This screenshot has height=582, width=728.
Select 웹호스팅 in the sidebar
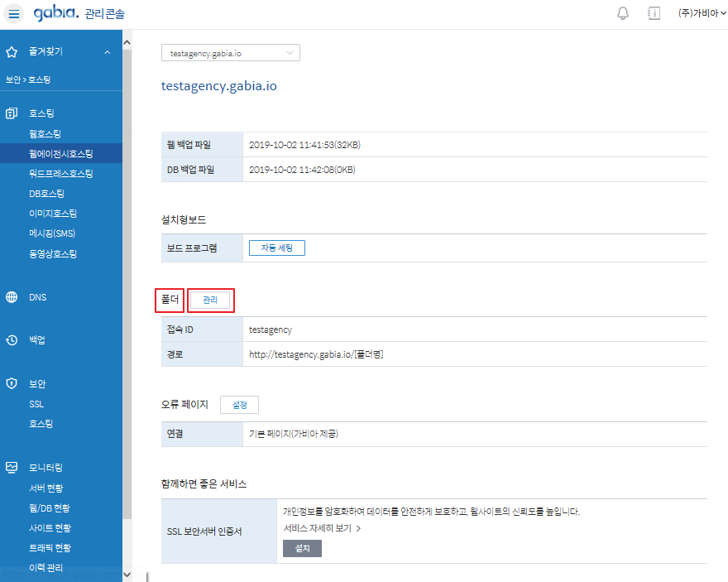click(45, 134)
